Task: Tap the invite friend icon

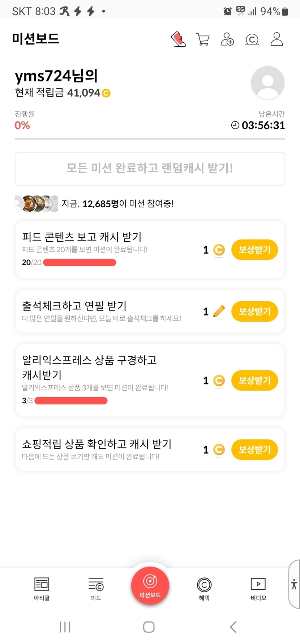Action: tap(227, 39)
